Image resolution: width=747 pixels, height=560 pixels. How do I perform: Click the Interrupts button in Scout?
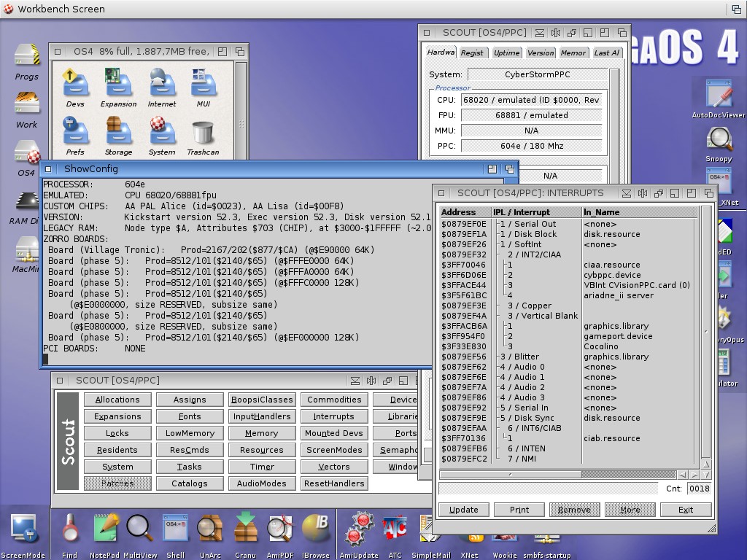coord(333,416)
